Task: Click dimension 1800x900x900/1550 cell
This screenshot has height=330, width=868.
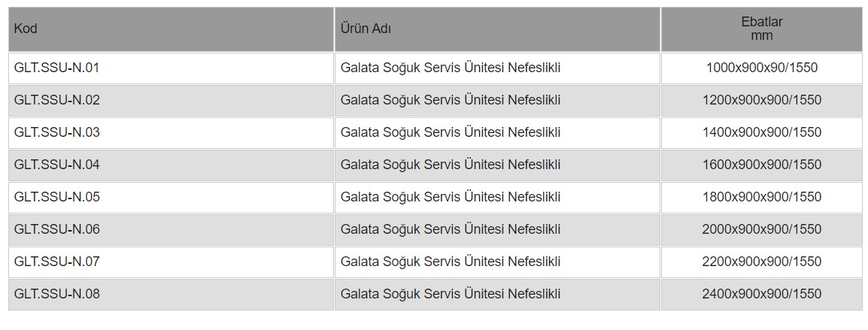Action: click(x=762, y=197)
